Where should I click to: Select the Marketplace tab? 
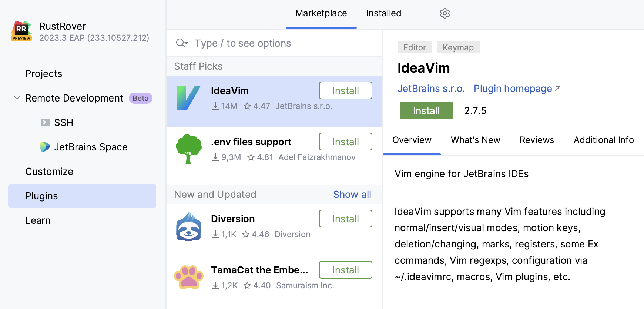pyautogui.click(x=321, y=13)
